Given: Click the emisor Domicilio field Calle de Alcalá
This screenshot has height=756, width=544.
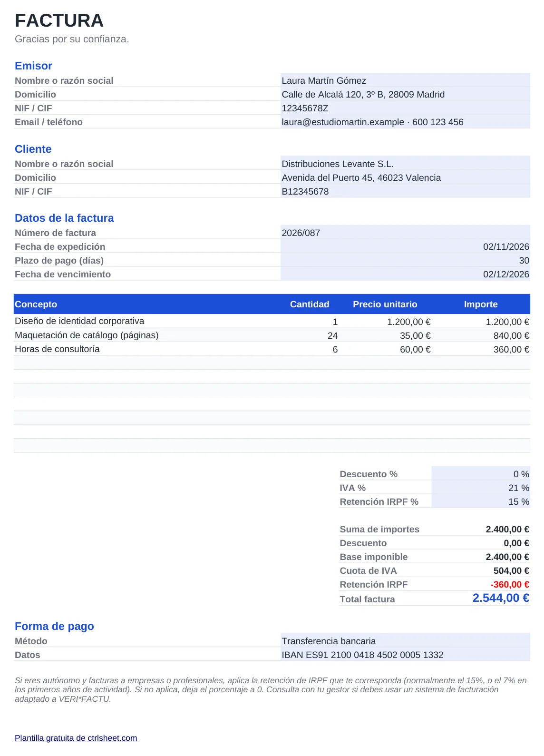Looking at the screenshot, I should 405,94.
